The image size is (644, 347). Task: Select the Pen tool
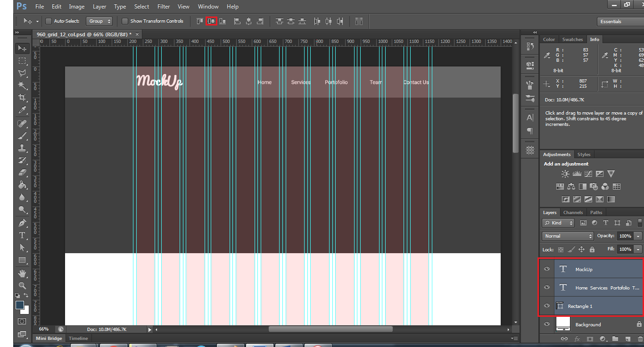pyautogui.click(x=22, y=223)
